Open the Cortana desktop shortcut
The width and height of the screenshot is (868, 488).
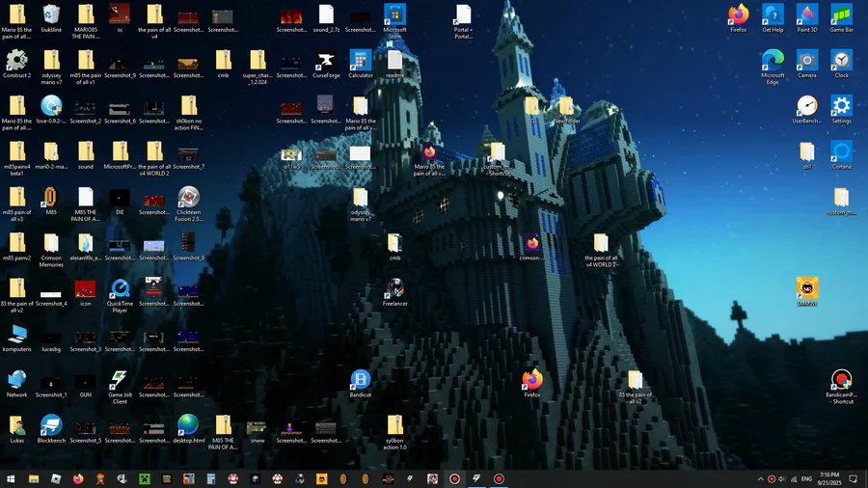[841, 151]
